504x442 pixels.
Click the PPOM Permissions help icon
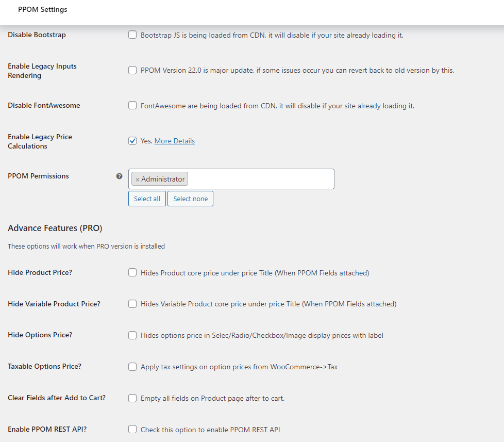119,176
